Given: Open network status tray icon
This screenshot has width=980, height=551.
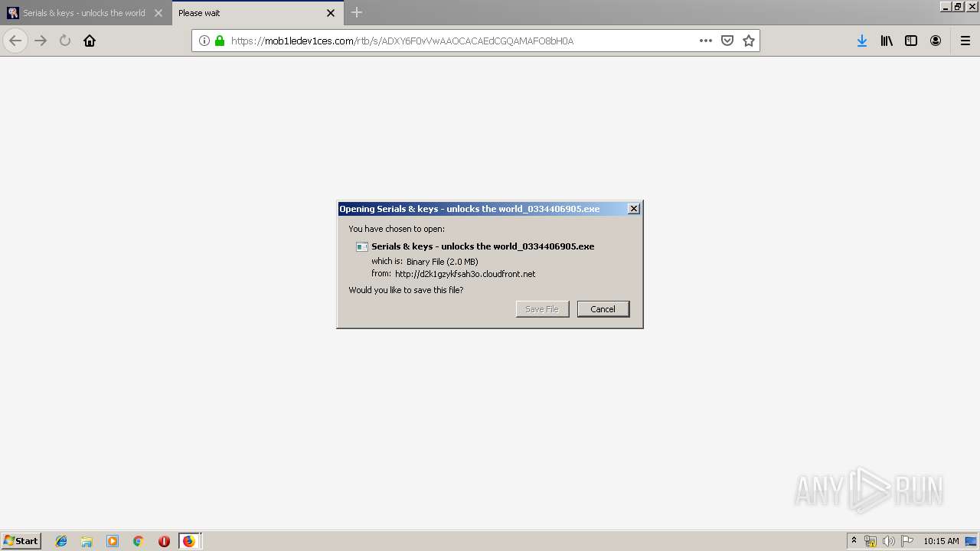Looking at the screenshot, I should click(x=871, y=541).
